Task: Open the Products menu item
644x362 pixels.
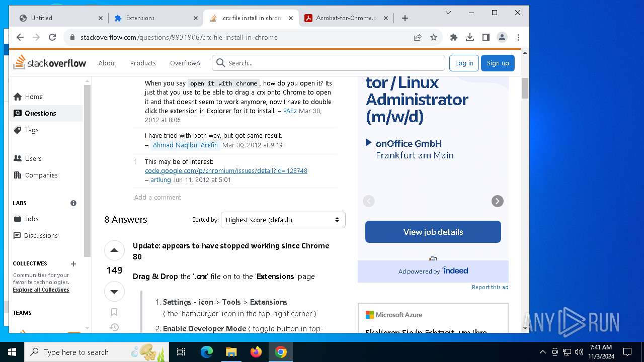Action: [x=143, y=63]
